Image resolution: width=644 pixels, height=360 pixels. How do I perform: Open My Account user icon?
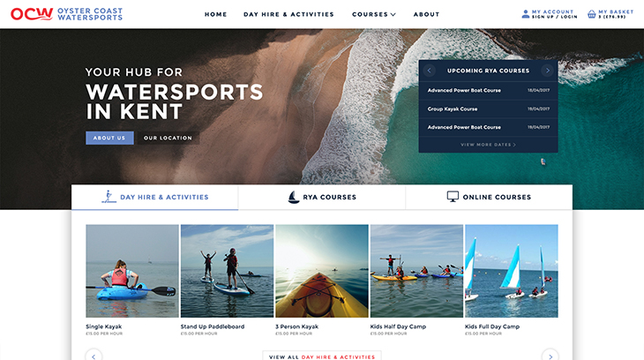tap(525, 14)
